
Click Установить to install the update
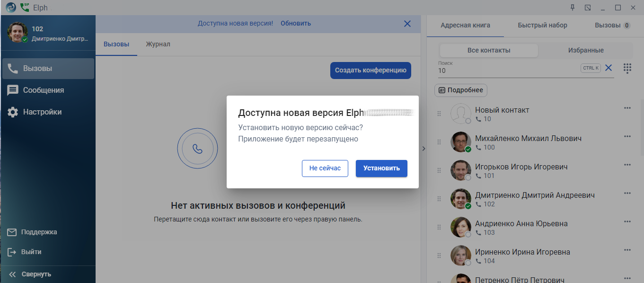click(381, 168)
